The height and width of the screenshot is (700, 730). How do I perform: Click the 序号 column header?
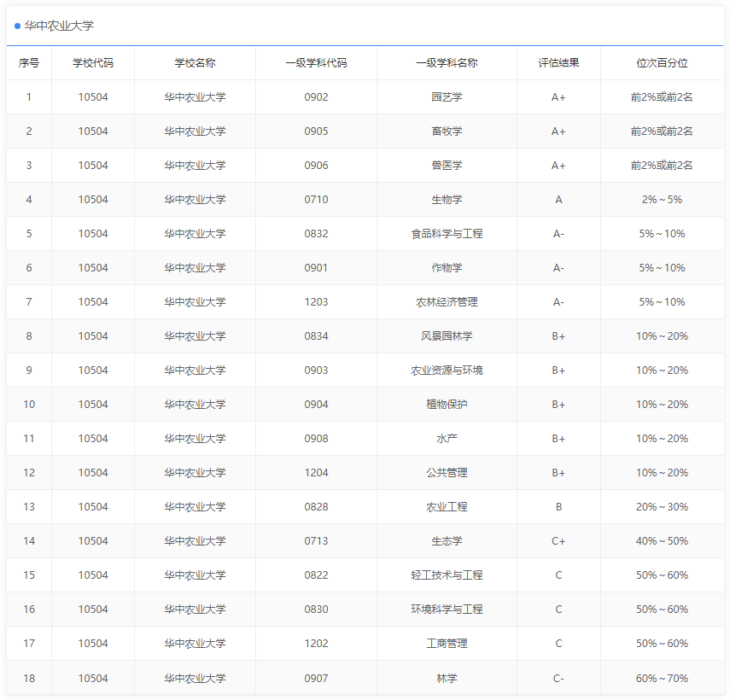pos(29,63)
